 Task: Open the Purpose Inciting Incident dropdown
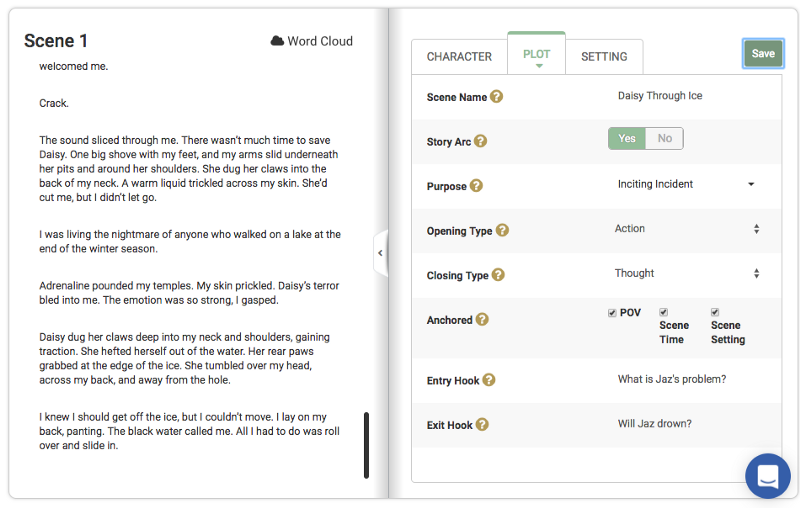[x=686, y=184]
